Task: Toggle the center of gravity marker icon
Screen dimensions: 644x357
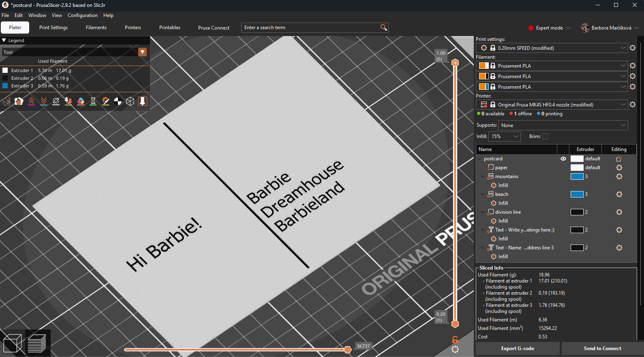Action: pos(118,101)
